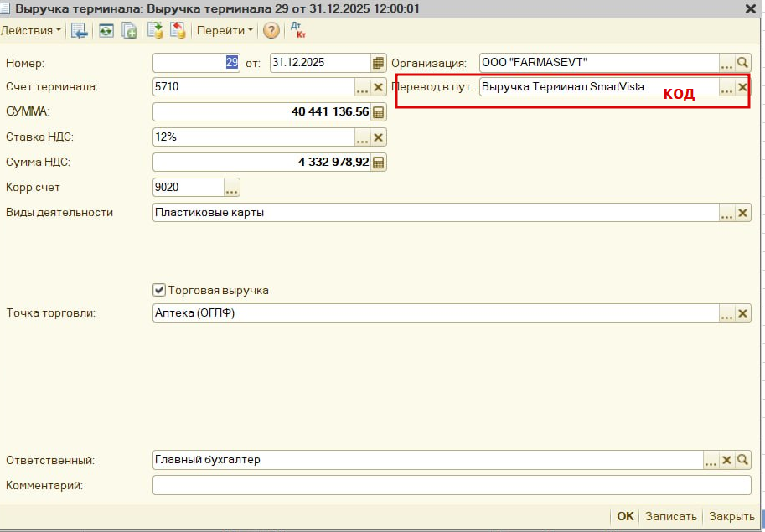
Task: Open selection list for Счет терминала
Action: 363,87
